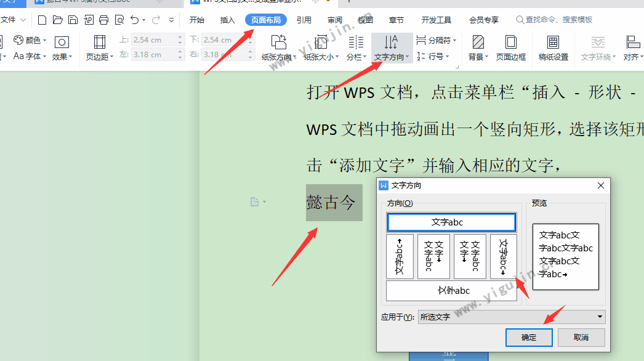Expand page setup dialog launcher
This screenshot has height=361, width=644.
[457, 67]
